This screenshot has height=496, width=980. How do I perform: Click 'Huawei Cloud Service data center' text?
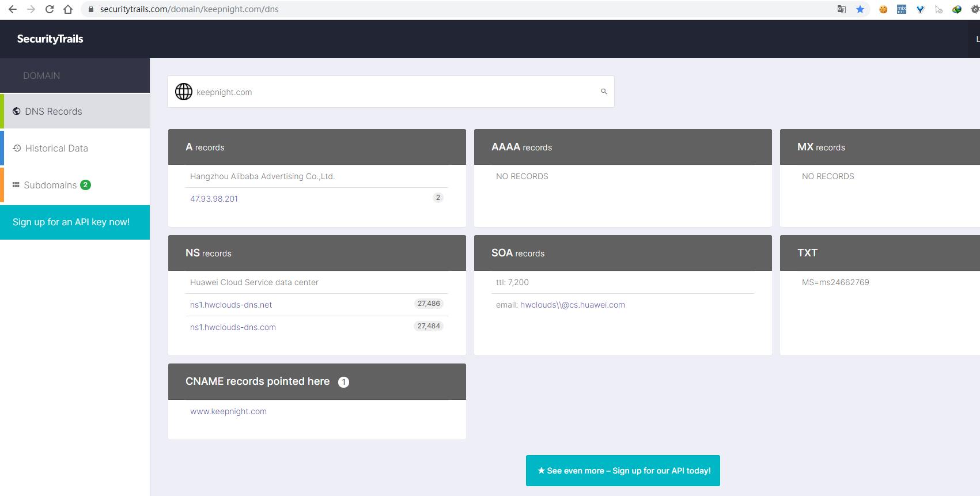point(254,282)
